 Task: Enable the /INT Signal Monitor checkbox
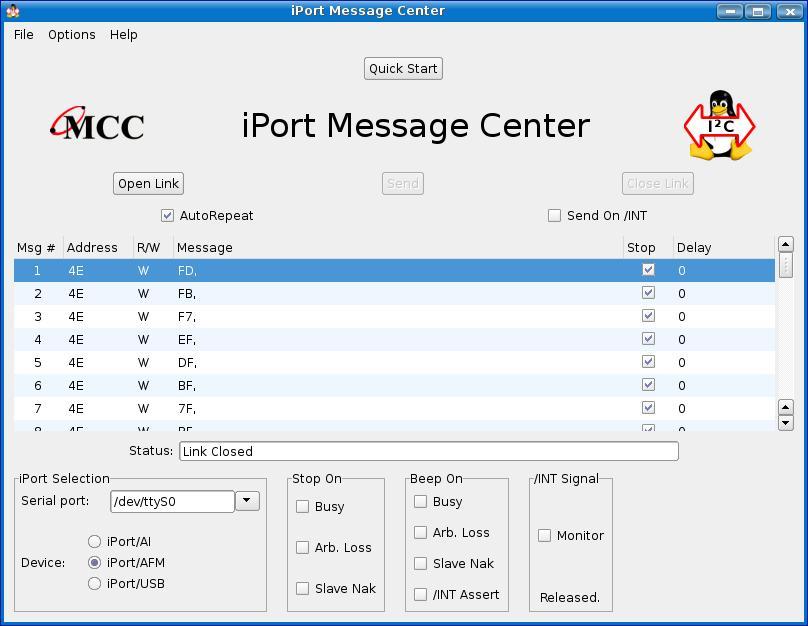[544, 535]
